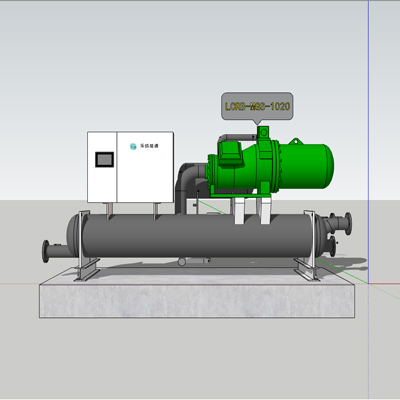This screenshot has height=400, width=400.
Task: Click the touchscreen panel on the cabinet
Action: click(x=104, y=159)
